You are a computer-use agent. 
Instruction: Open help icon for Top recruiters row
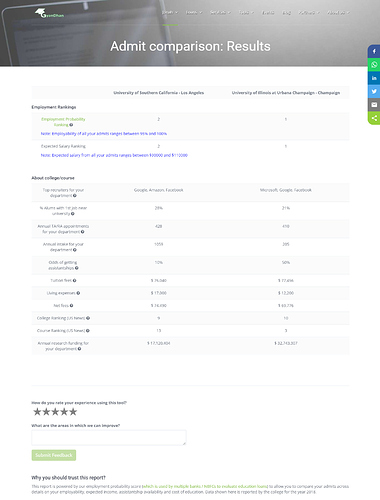(x=75, y=196)
